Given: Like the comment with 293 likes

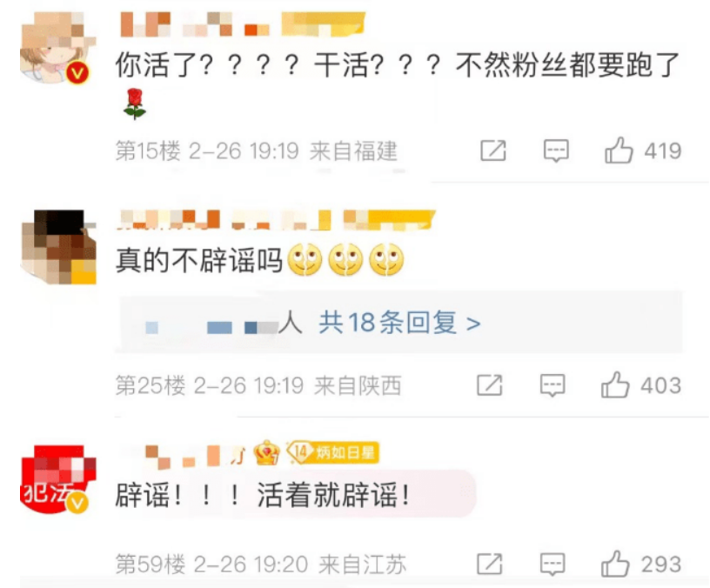Looking at the screenshot, I should [615, 564].
